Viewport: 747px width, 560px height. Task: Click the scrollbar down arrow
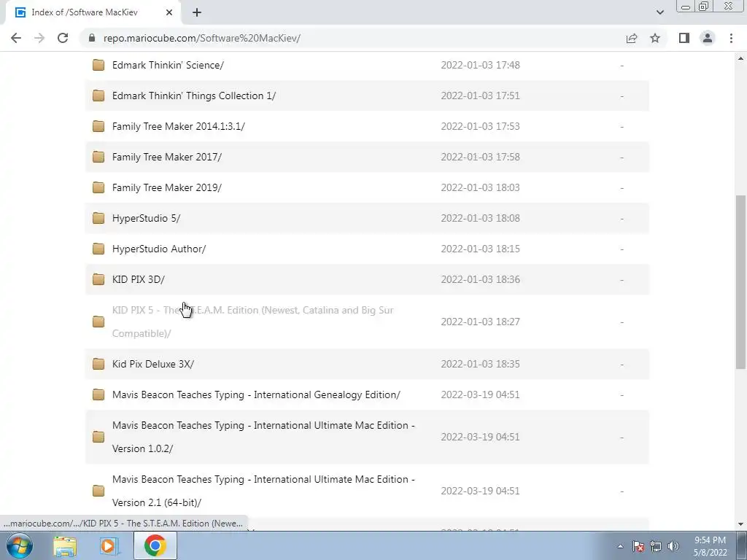click(740, 524)
